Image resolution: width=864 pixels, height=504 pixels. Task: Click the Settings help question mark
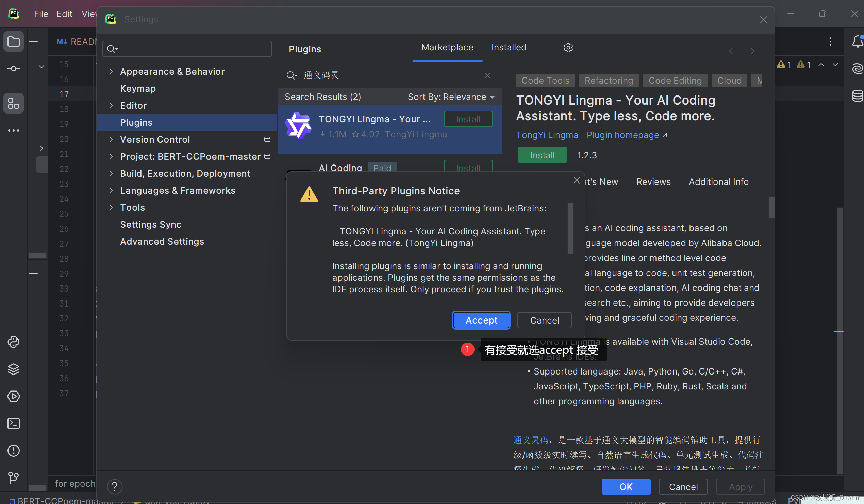115,487
